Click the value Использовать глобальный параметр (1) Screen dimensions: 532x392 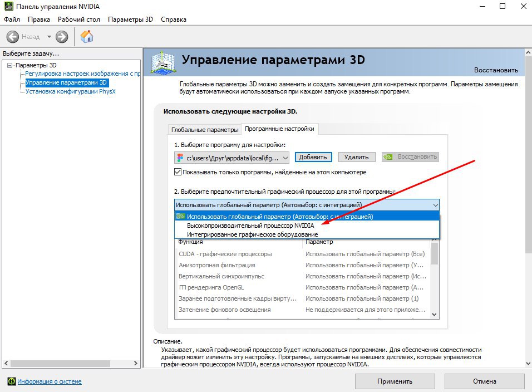(362, 298)
